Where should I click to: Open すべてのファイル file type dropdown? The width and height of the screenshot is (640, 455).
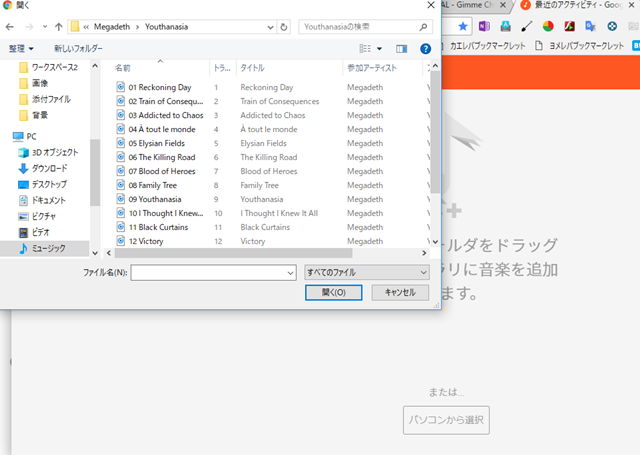[367, 273]
